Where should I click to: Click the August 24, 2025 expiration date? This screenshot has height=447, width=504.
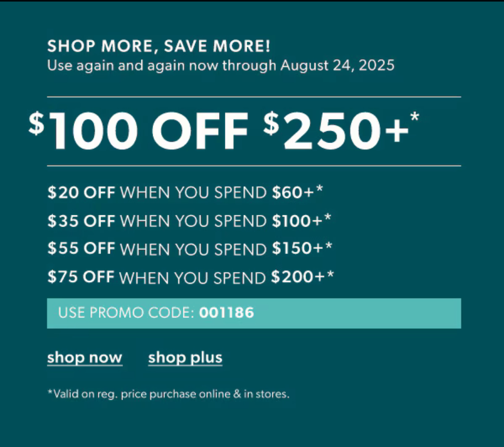click(x=337, y=66)
